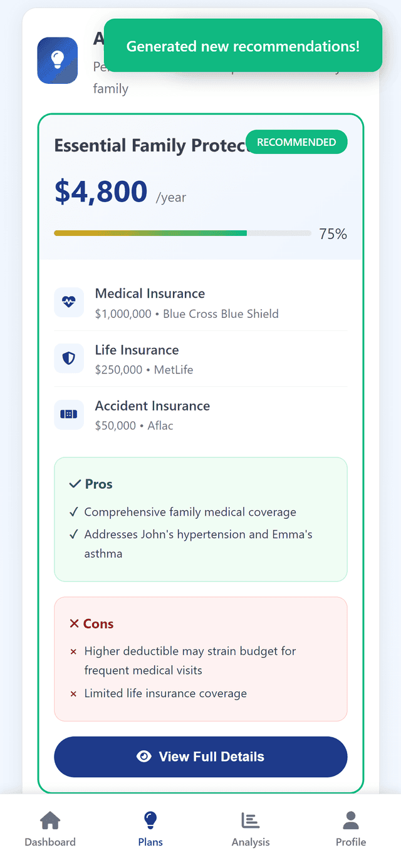Click the Analysis chart icon
Screen dimensions: 401x868
(250, 819)
